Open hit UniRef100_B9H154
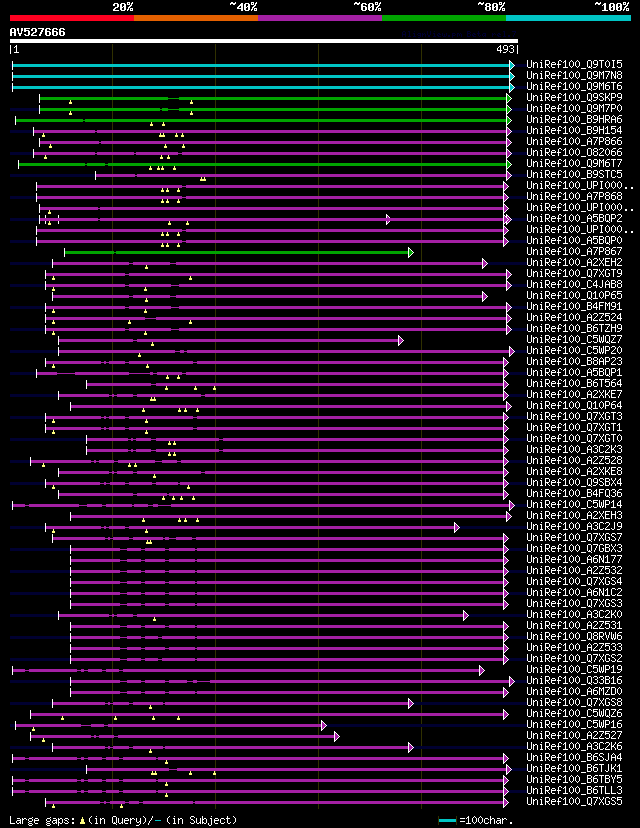This screenshot has height=828, width=640. click(574, 130)
